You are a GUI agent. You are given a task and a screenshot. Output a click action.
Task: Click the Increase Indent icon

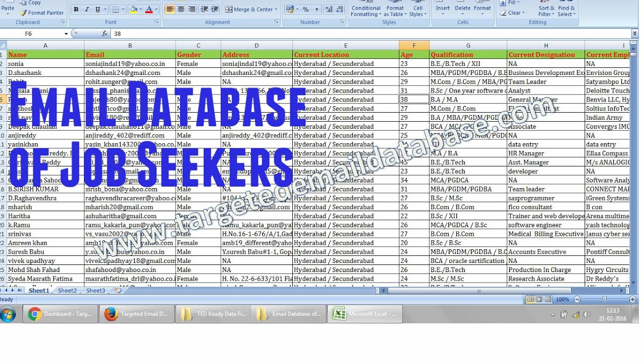pyautogui.click(x=215, y=9)
